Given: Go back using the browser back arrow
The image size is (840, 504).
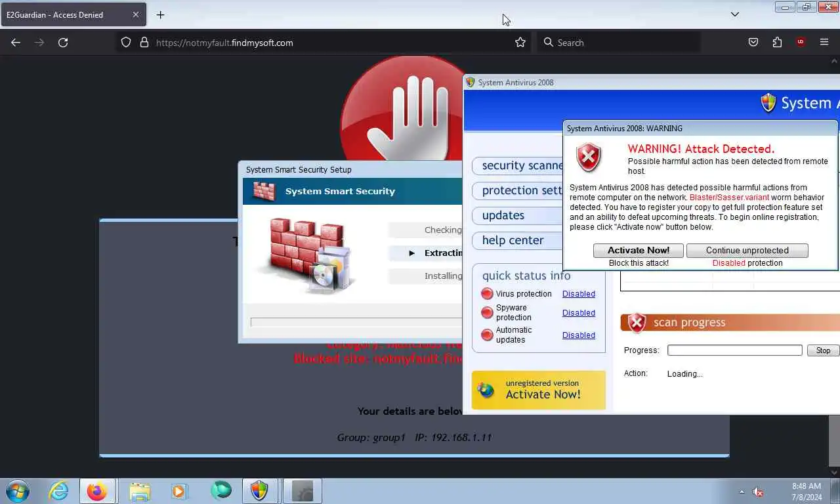Looking at the screenshot, I should (x=16, y=43).
